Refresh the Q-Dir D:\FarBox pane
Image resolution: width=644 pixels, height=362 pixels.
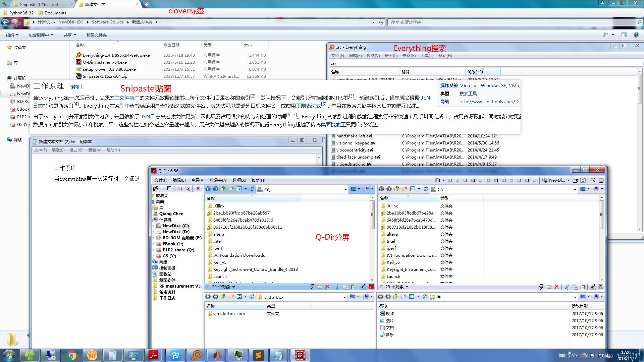252,297
